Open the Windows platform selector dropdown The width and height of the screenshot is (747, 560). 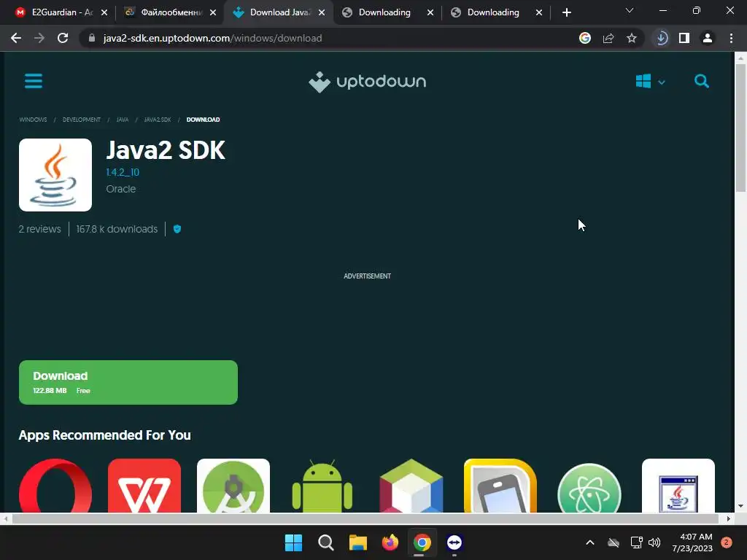click(650, 82)
